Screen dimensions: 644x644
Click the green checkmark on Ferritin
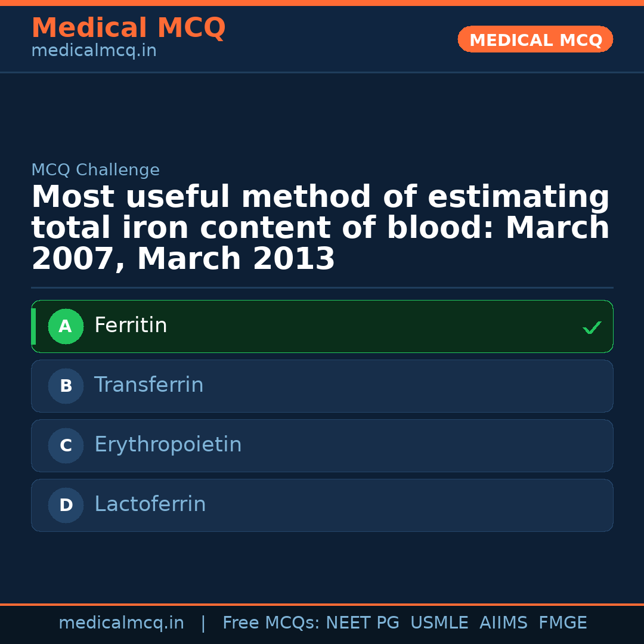(x=592, y=327)
